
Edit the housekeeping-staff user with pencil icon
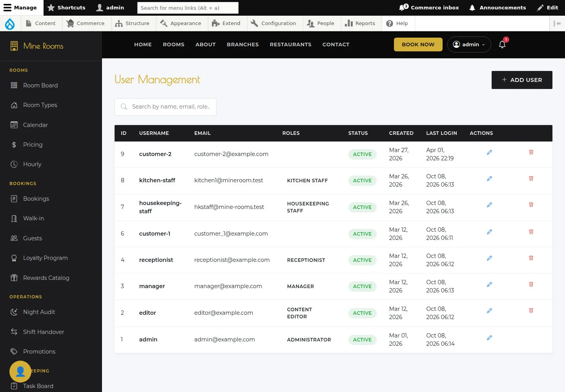pyautogui.click(x=489, y=205)
